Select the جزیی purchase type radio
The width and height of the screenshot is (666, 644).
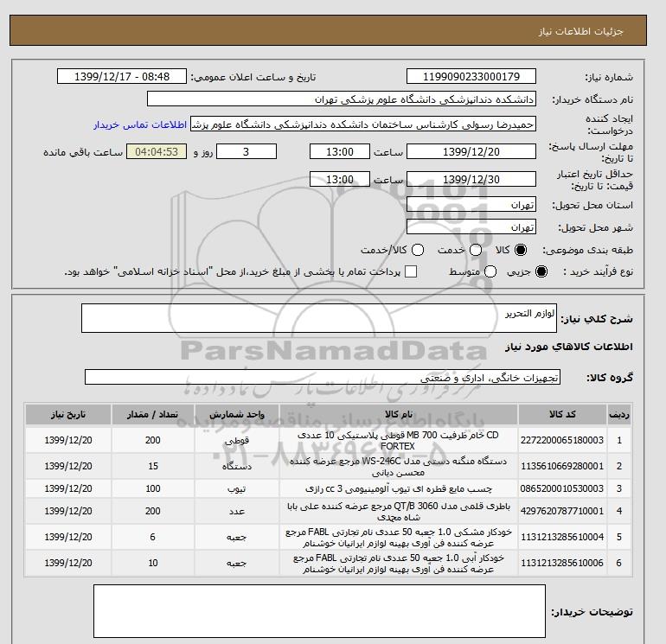[541, 271]
